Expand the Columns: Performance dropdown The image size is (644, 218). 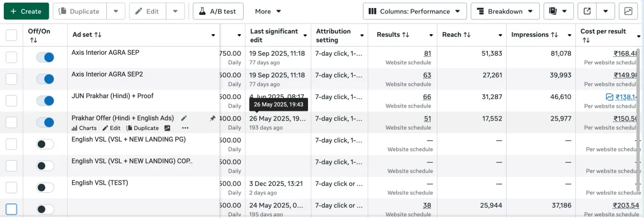414,11
